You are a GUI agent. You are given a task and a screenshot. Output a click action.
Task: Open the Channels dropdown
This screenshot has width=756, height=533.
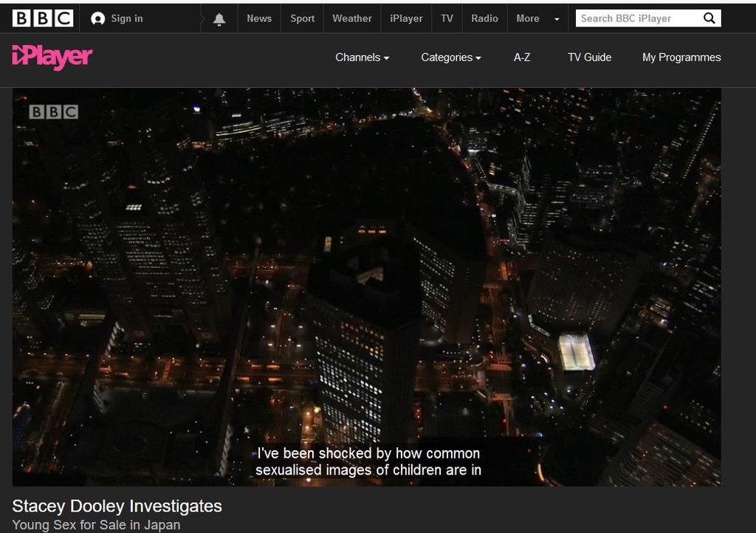tap(362, 58)
